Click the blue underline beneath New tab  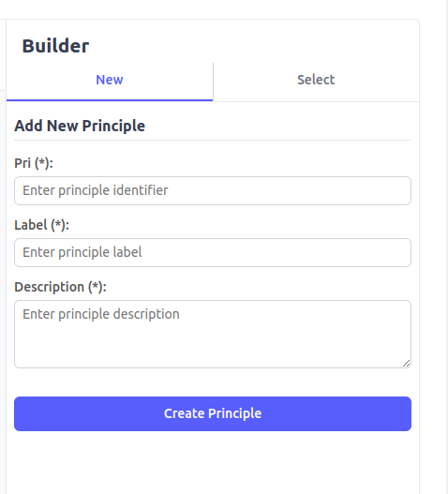tap(110, 100)
